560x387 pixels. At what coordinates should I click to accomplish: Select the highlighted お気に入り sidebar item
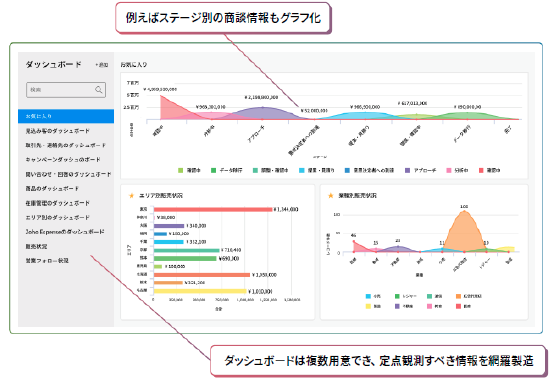(x=66, y=116)
